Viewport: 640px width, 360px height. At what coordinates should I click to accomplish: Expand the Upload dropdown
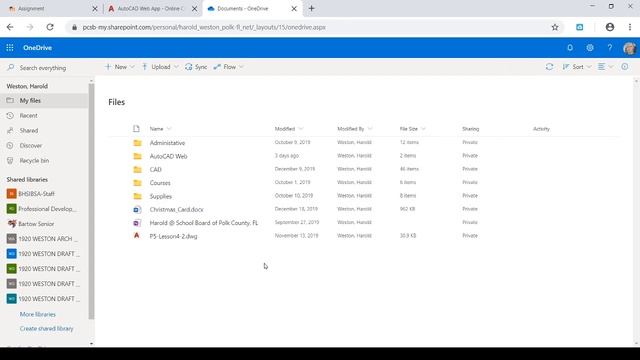click(x=176, y=67)
